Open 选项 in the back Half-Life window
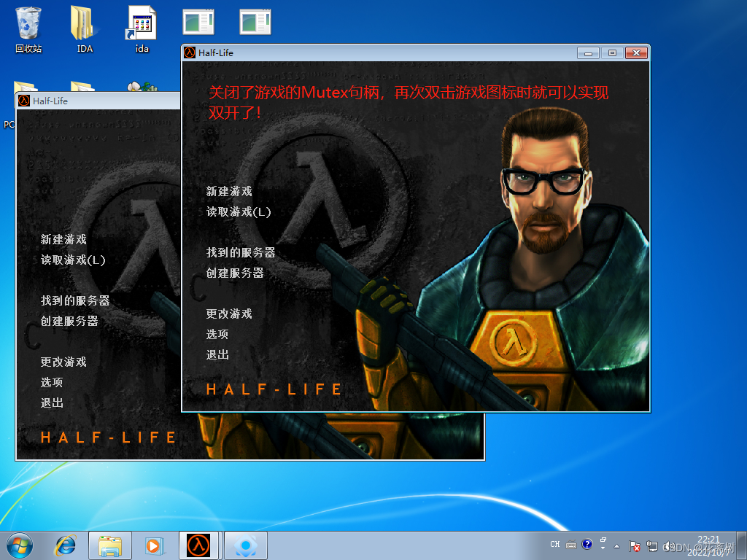This screenshot has width=747, height=560. coord(52,382)
